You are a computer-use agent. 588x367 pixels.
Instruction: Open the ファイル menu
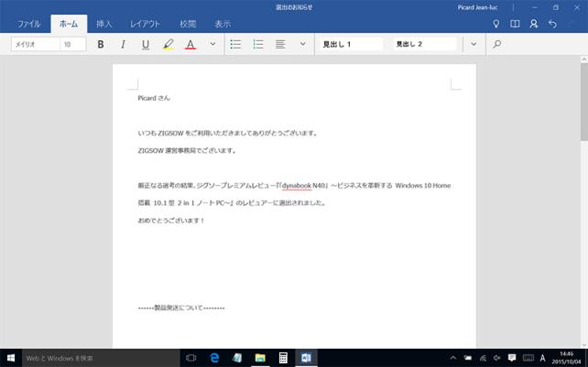tap(29, 24)
